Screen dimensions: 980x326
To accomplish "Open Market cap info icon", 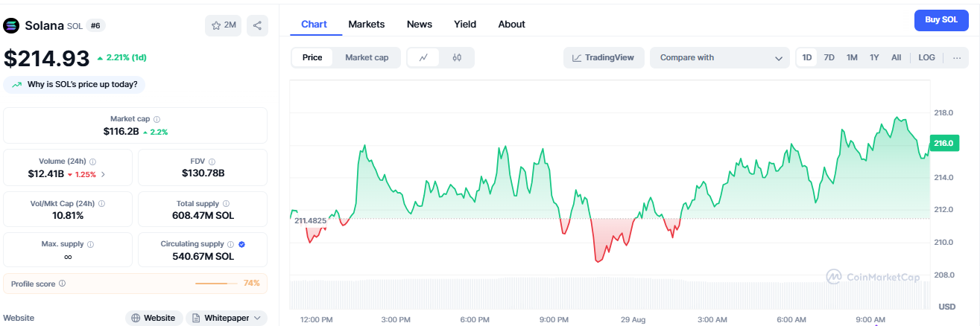I will tap(157, 119).
